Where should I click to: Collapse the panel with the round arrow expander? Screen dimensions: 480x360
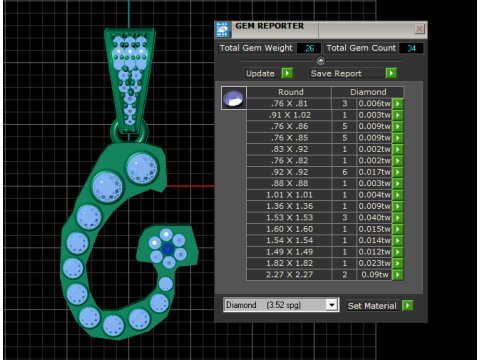[321, 61]
